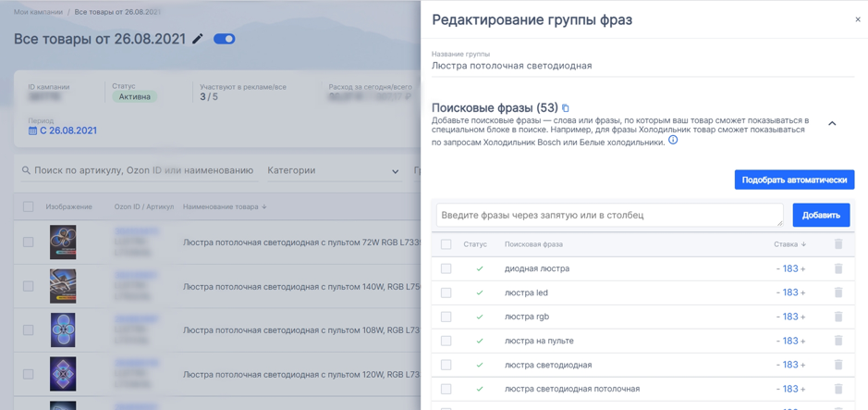
Task: Click the 183 bid value for 'люстра на пульте'
Action: (x=790, y=341)
